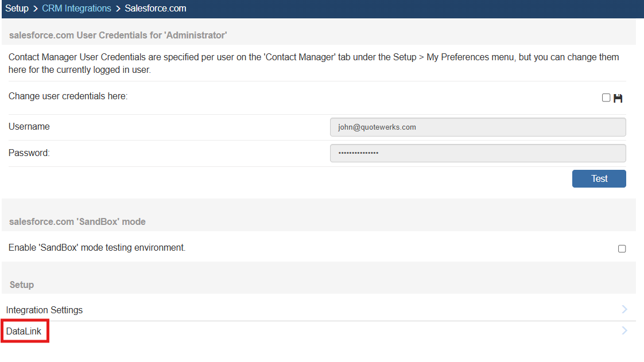644x362 pixels.
Task: Open the DataLink setup item
Action: [24, 331]
